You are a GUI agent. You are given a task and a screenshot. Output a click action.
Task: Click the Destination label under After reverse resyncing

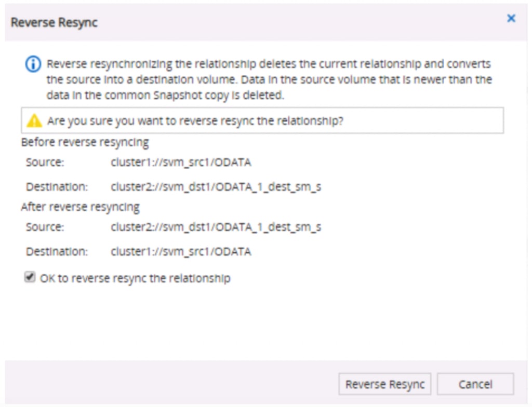(57, 252)
